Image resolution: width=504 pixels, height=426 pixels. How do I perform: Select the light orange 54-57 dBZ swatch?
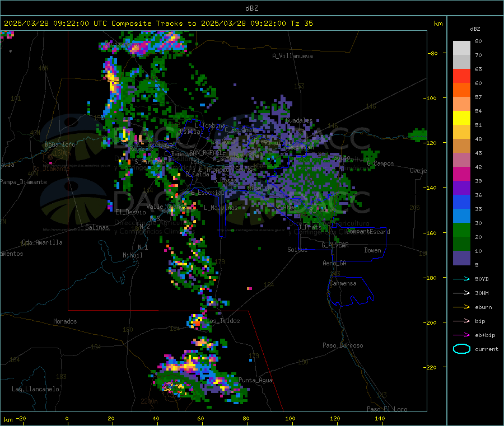pyautogui.click(x=461, y=104)
